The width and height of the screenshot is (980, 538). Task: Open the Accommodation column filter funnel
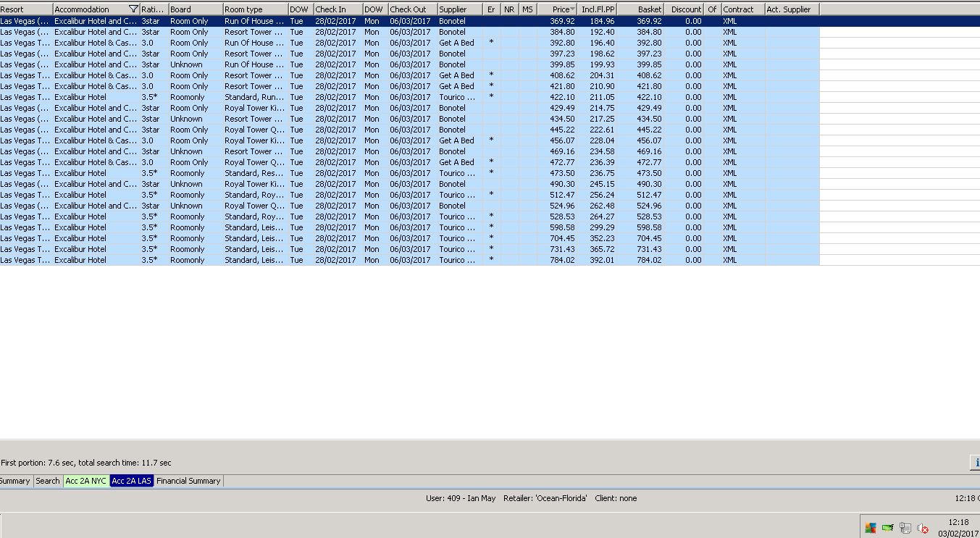click(133, 9)
